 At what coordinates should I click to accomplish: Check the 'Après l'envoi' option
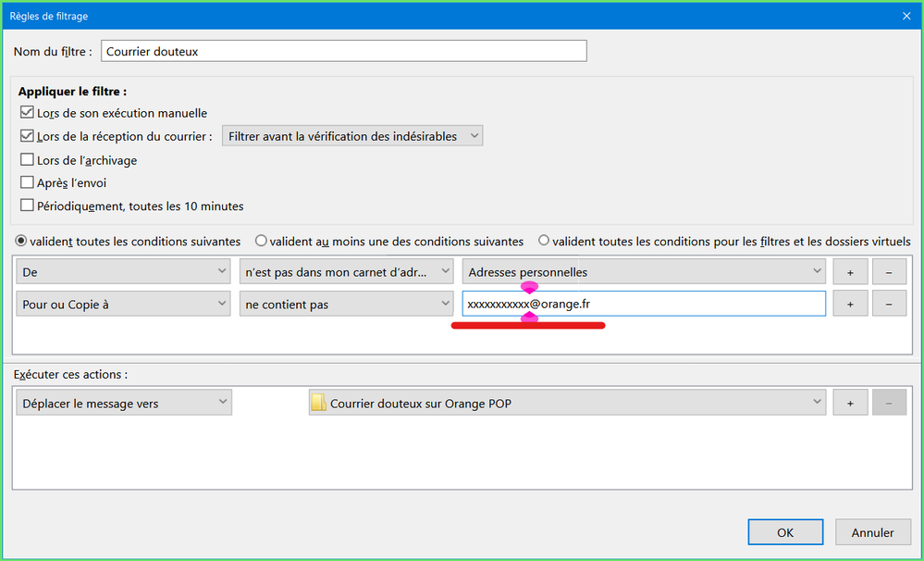coord(27,183)
